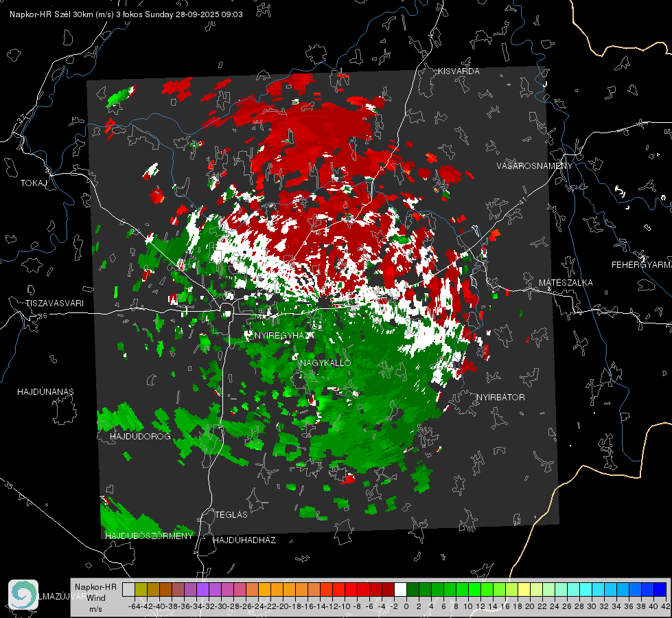This screenshot has width=672, height=618.
Task: Click the 'MÁTÉSZALKA' map label
Action: [x=566, y=283]
